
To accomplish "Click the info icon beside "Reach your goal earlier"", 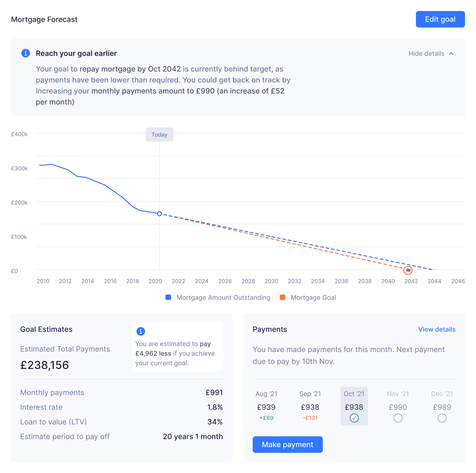I will [x=25, y=53].
